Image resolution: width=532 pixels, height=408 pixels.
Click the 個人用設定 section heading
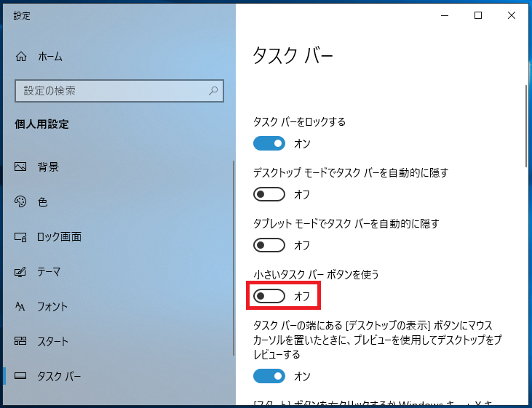pos(41,124)
